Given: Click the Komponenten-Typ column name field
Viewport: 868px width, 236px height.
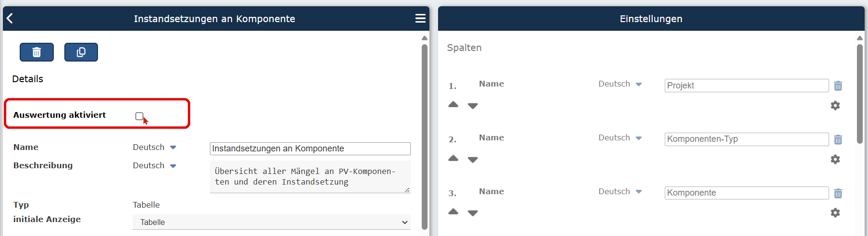Looking at the screenshot, I should coord(746,139).
